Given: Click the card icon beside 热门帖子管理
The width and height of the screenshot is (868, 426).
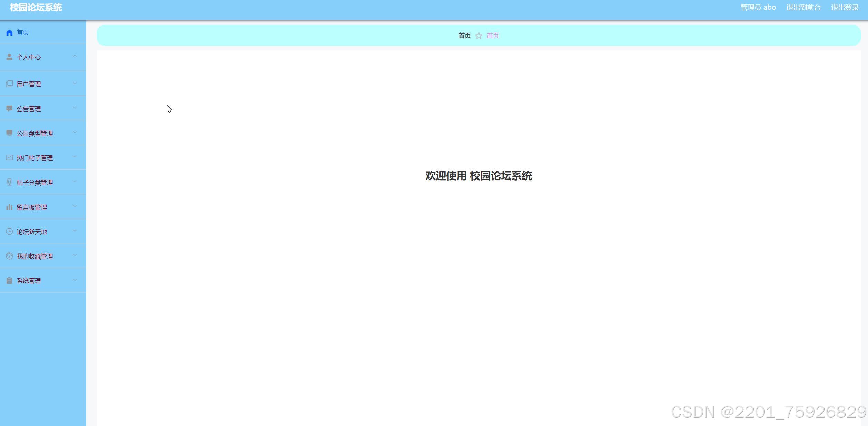Looking at the screenshot, I should coord(9,158).
